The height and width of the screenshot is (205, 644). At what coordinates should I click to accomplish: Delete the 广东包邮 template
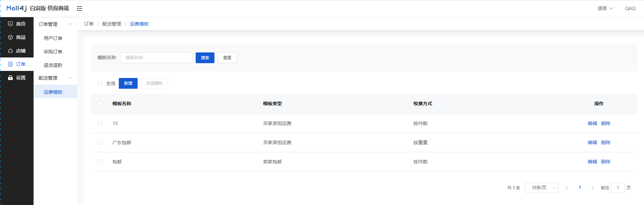point(606,142)
